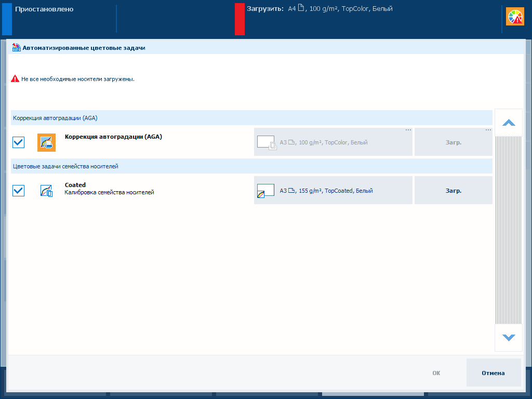Screen dimensions: 532x399
Task: Click the red warning triangle icon
Action: [x=15, y=79]
